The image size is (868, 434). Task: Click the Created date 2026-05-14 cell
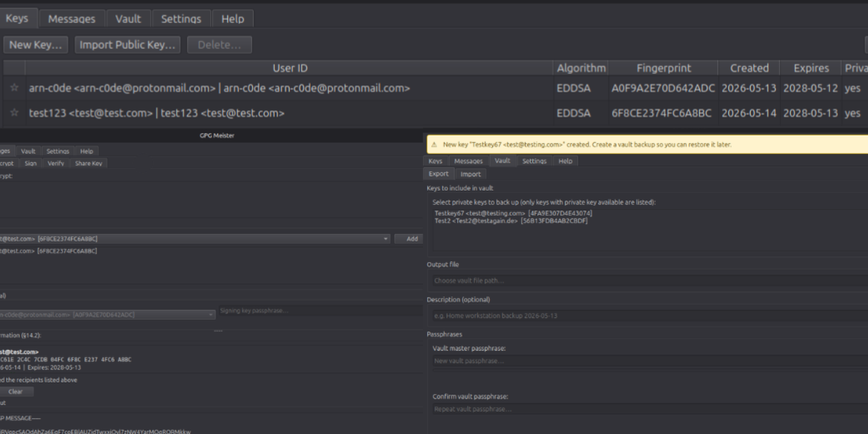click(749, 113)
